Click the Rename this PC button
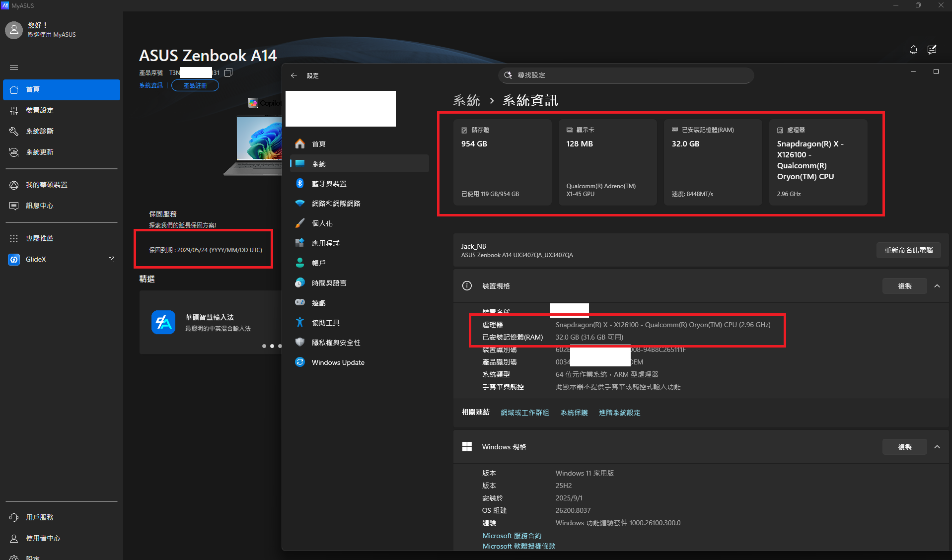 pos(908,250)
